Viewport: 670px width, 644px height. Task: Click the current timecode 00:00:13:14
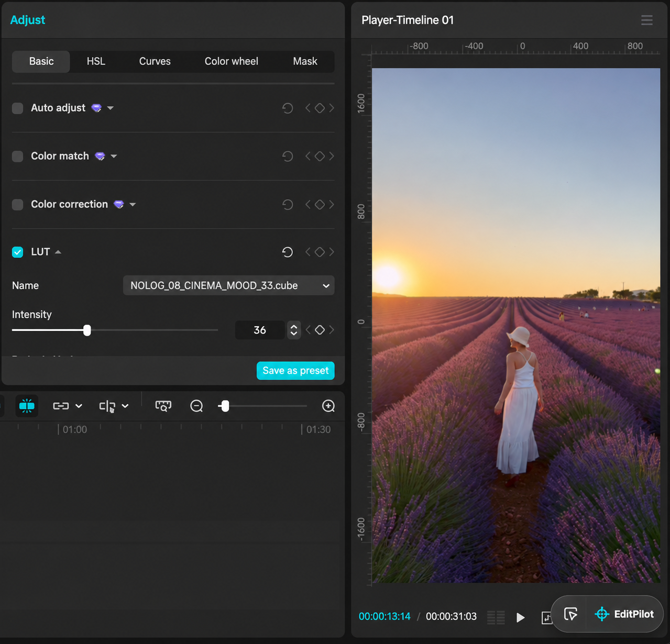[385, 616]
